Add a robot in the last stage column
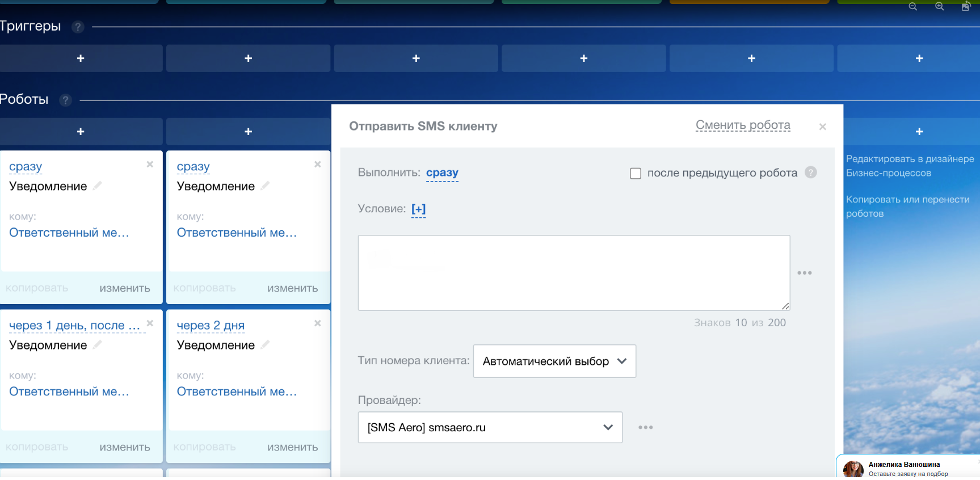The image size is (980, 480). pos(919,132)
